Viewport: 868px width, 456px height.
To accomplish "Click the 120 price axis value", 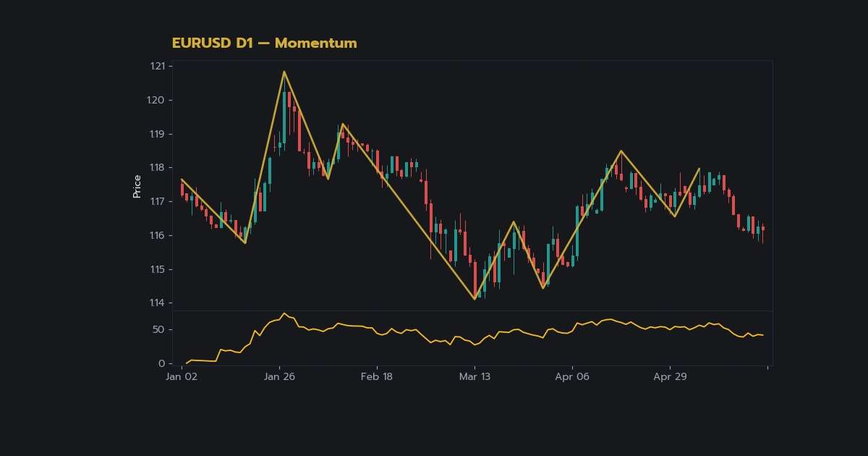I will (x=157, y=100).
